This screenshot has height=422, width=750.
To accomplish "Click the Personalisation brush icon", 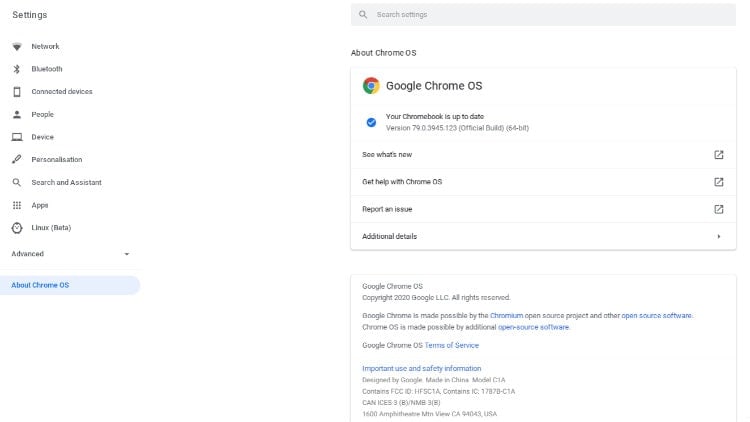I will coord(17,159).
